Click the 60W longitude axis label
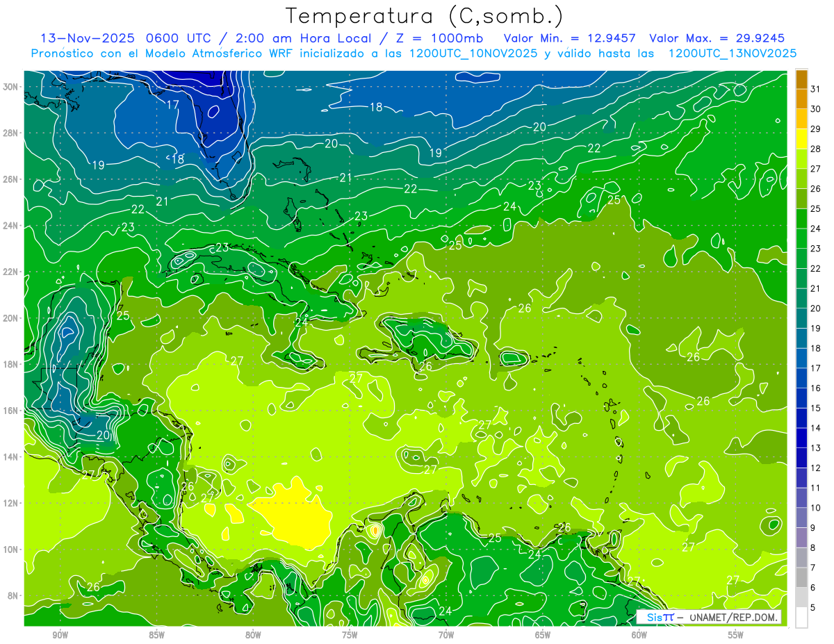Image resolution: width=834 pixels, height=644 pixels. click(x=639, y=634)
